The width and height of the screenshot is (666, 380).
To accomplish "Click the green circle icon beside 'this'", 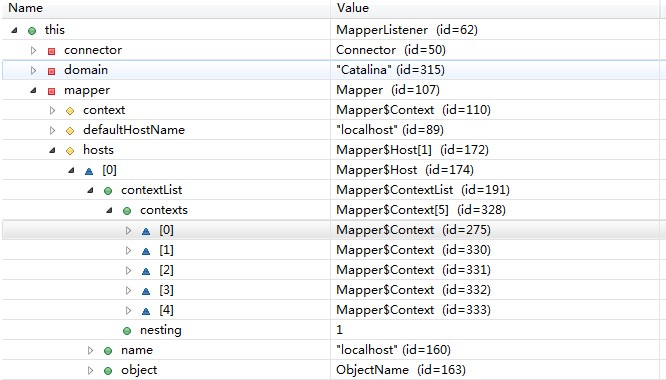I will [32, 31].
